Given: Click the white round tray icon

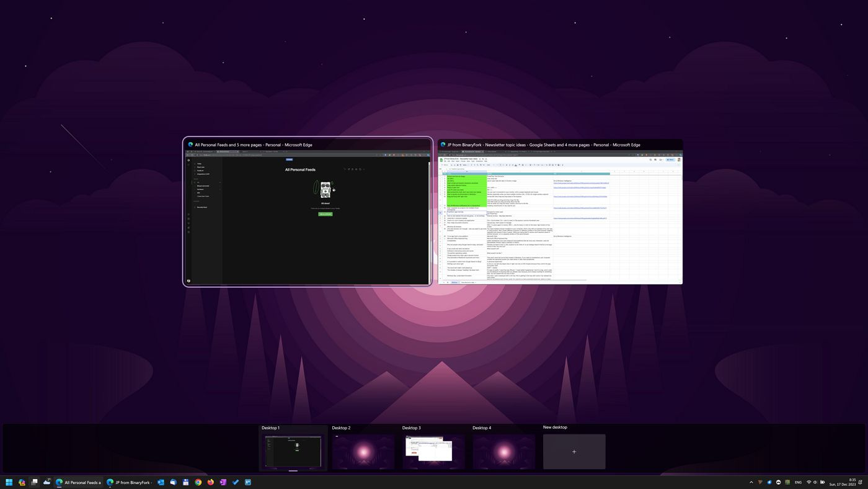Looking at the screenshot, I should pos(778,482).
